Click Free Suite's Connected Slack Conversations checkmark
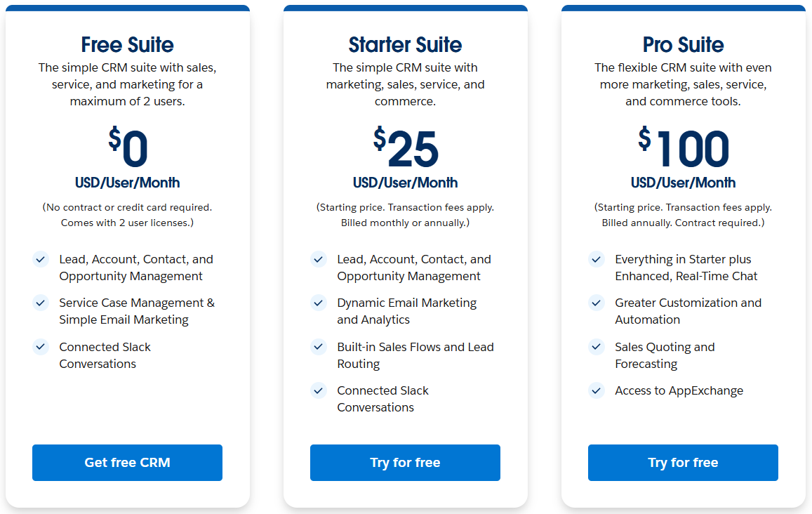This screenshot has width=812, height=514. [41, 347]
